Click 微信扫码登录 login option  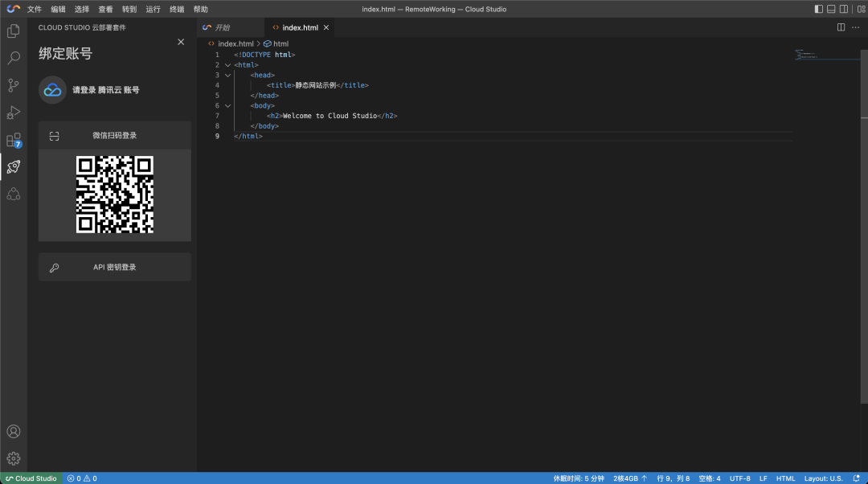115,136
